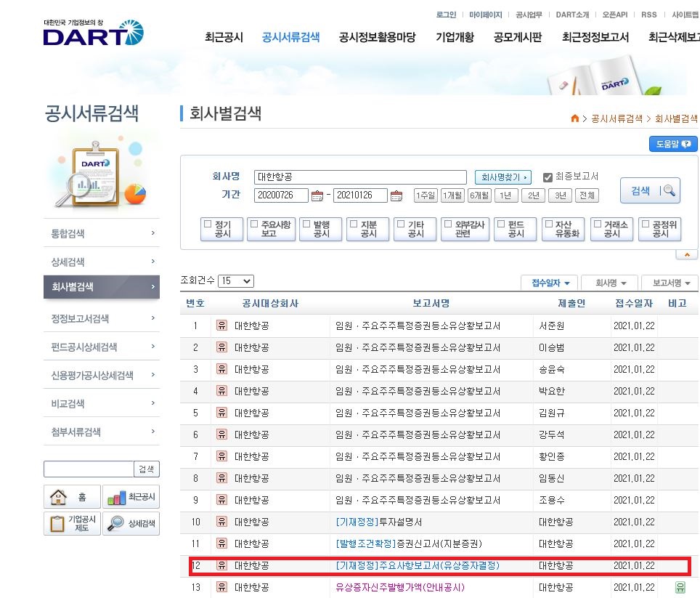Sort by 회사명 dropdown
Image resolution: width=700 pixels, height=598 pixels.
coord(610,283)
